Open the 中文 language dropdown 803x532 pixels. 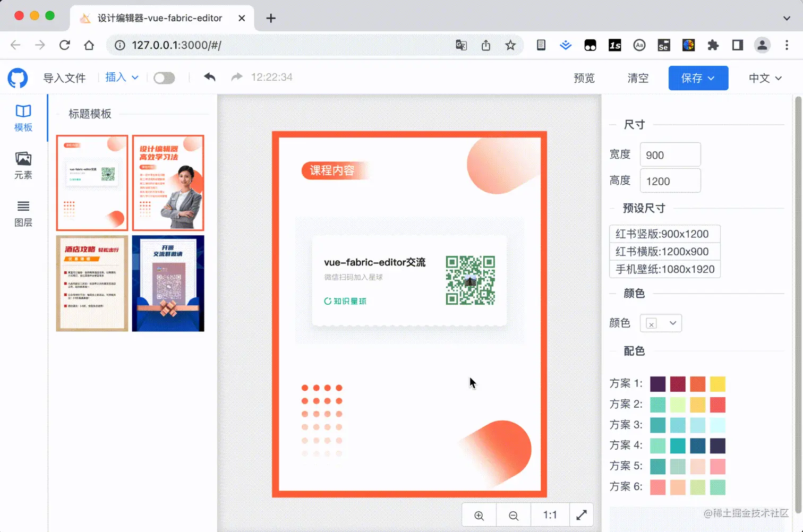pos(765,78)
